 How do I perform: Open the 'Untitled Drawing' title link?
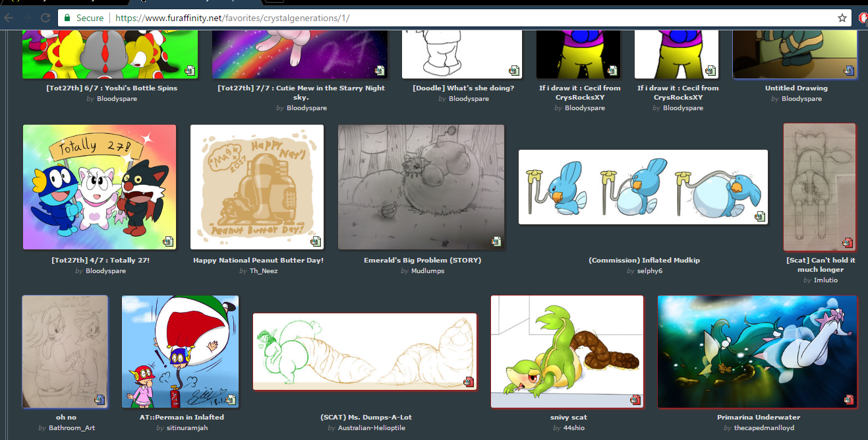point(796,88)
